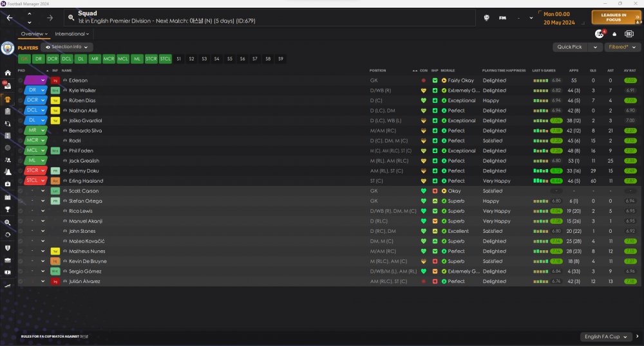This screenshot has height=346, width=644.
Task: Open the Squad shirt icon in sidebar
Action: click(x=7, y=99)
